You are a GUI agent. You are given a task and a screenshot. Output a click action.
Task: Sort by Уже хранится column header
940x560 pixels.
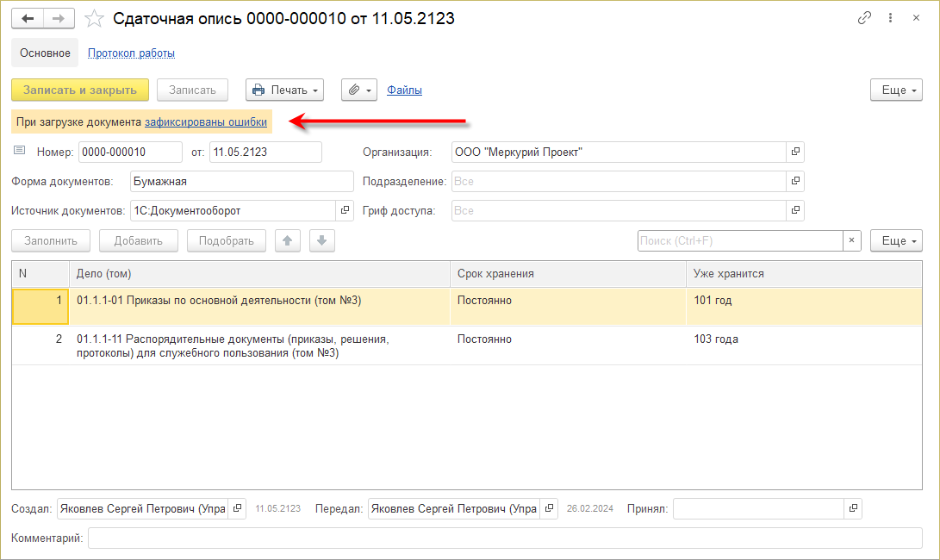pos(804,273)
